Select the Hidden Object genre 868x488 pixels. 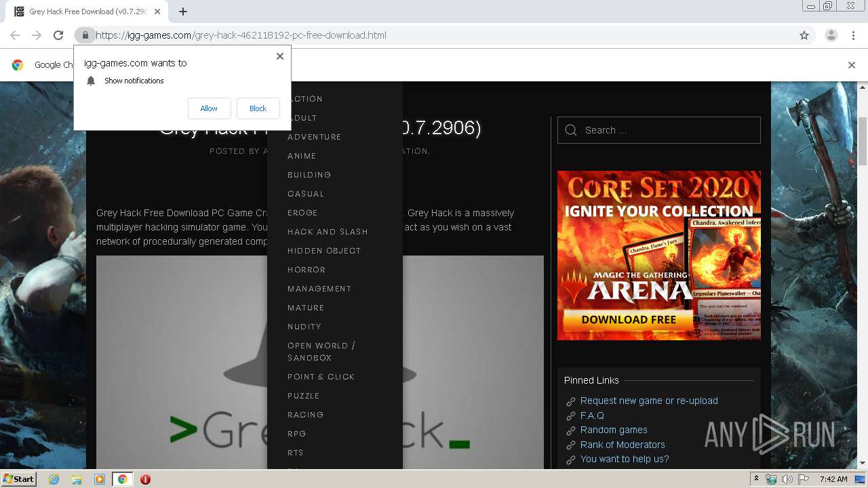[x=324, y=251]
